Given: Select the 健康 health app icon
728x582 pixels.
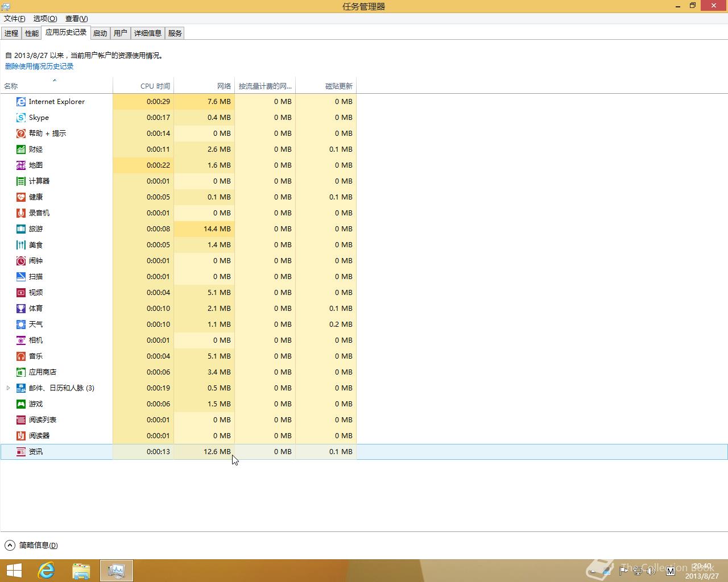Looking at the screenshot, I should click(21, 197).
